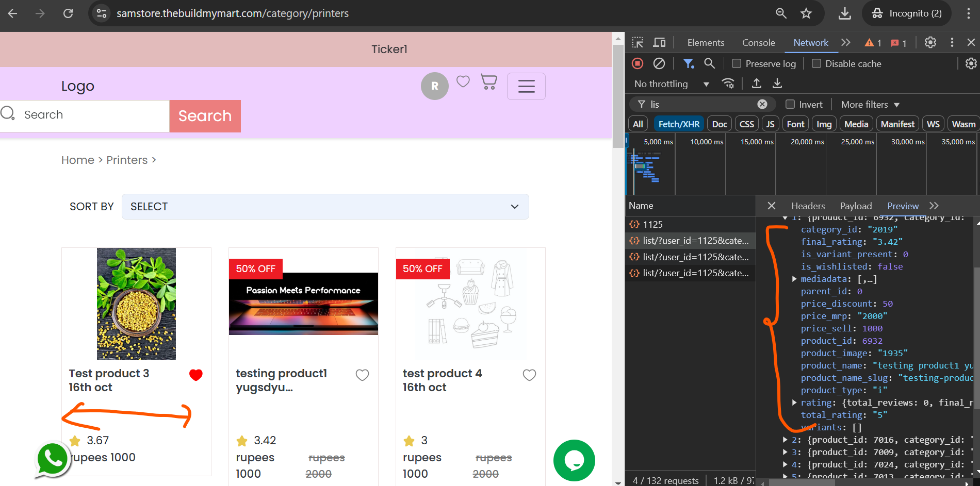The width and height of the screenshot is (980, 486).
Task: Go to Home breadcrumb link
Action: [78, 160]
